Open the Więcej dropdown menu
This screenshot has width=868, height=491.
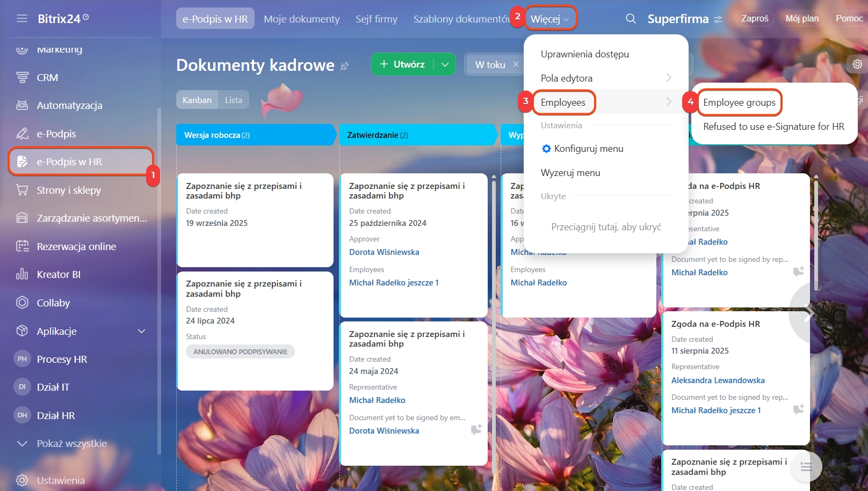pyautogui.click(x=549, y=19)
